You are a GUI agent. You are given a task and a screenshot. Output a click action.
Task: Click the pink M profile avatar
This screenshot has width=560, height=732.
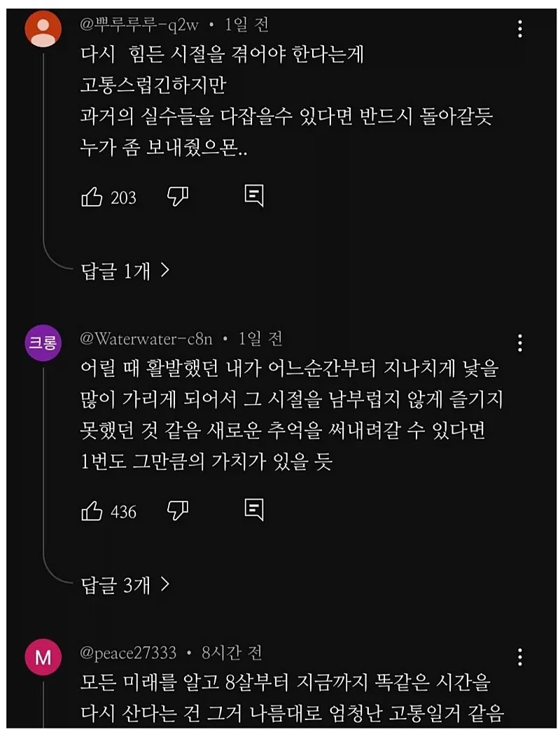(x=43, y=658)
